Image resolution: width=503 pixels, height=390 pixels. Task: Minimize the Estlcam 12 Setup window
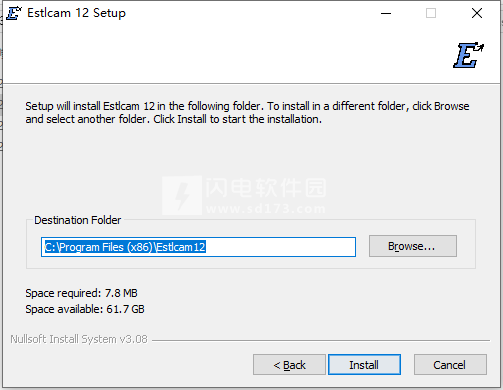coord(386,13)
